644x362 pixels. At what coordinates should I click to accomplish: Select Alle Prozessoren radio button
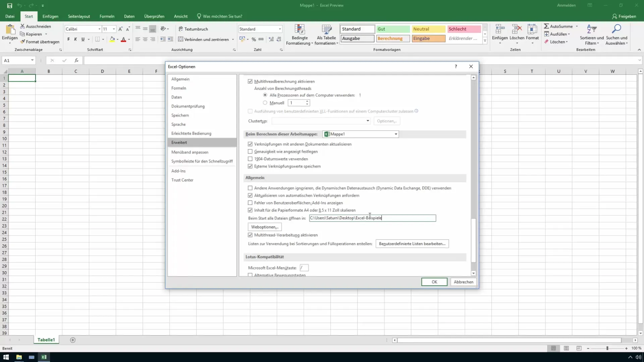(265, 95)
